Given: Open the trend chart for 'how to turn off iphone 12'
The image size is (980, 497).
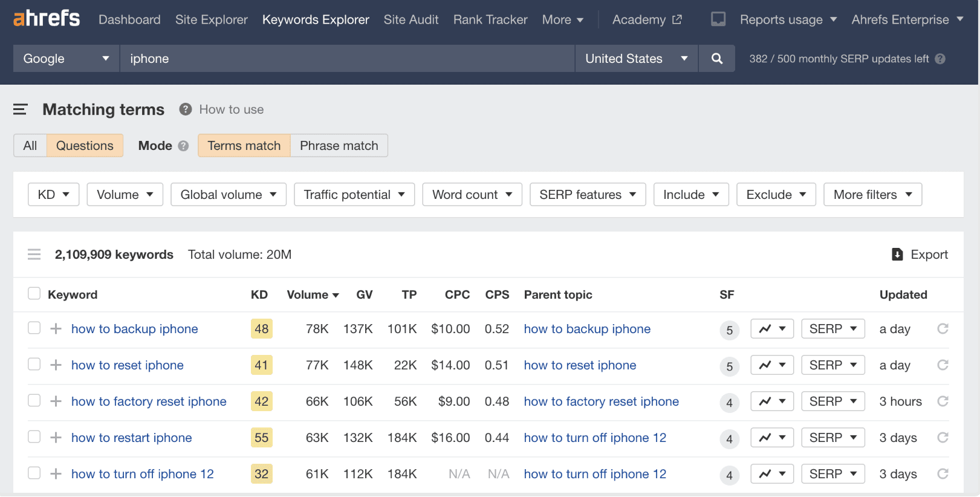Looking at the screenshot, I should click(x=772, y=474).
